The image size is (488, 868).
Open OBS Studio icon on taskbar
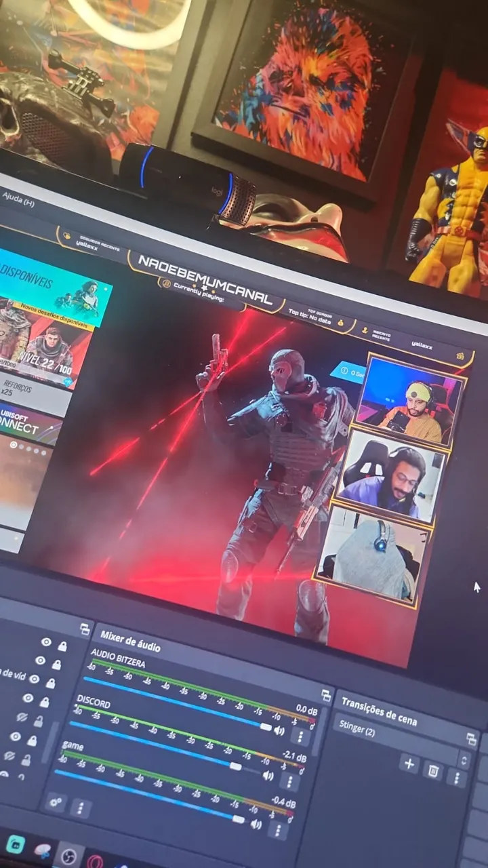(x=68, y=856)
